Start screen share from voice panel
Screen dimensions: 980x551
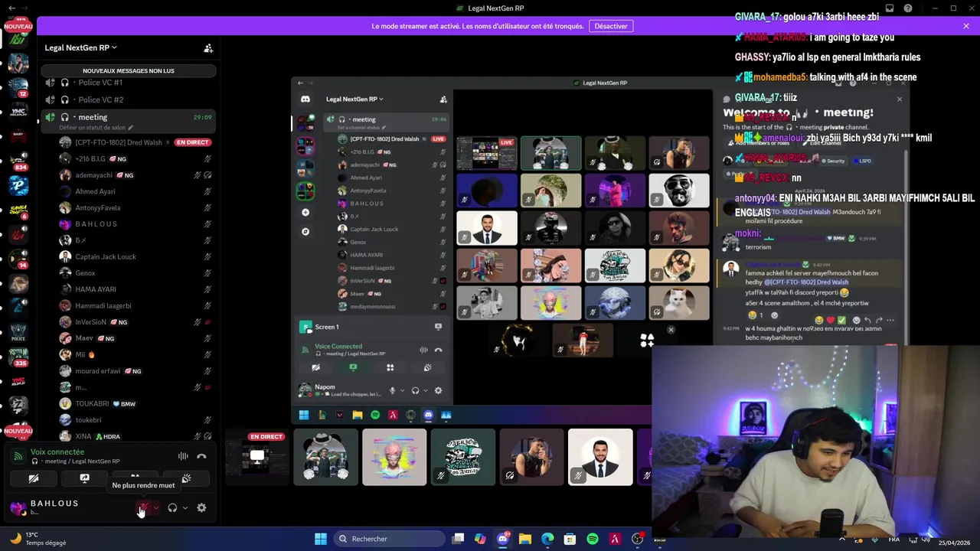point(84,478)
